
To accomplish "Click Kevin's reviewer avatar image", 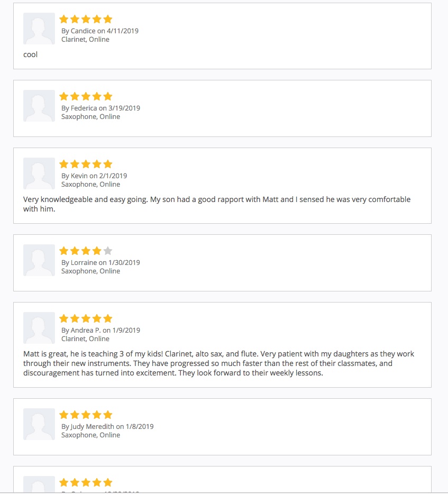I will coord(39,173).
